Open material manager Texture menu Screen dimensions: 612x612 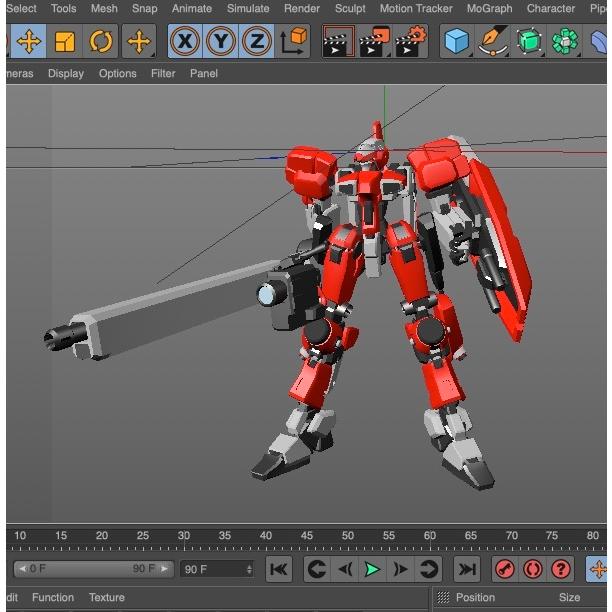(x=107, y=598)
